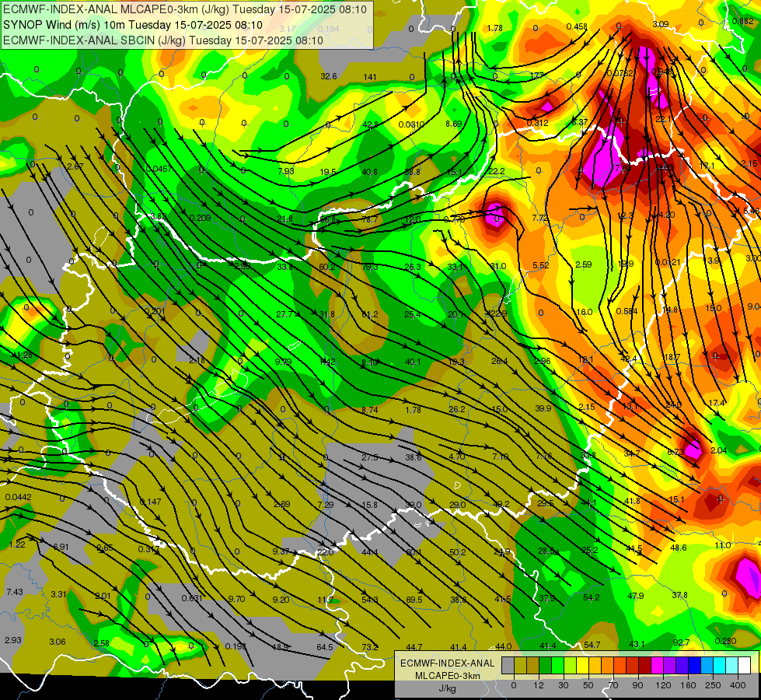The width and height of the screenshot is (761, 700).
Task: Click the dark green legend swatch above 12
Action: 546,665
